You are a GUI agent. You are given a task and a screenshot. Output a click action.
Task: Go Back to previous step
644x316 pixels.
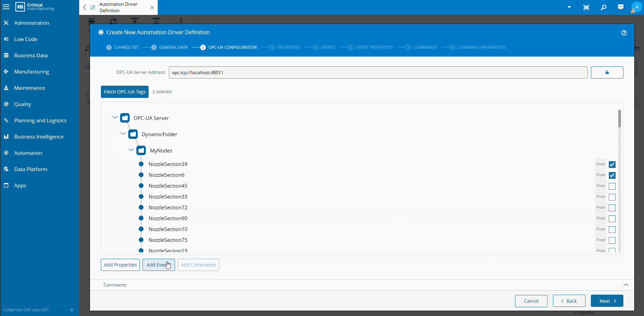pos(569,301)
